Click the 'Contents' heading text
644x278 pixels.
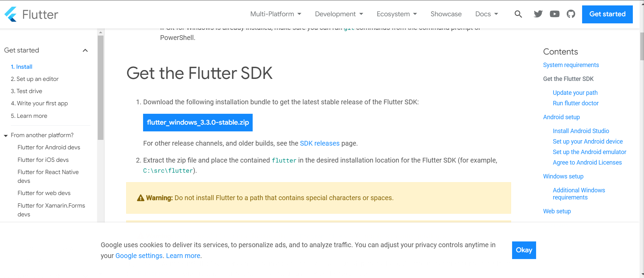click(x=560, y=52)
